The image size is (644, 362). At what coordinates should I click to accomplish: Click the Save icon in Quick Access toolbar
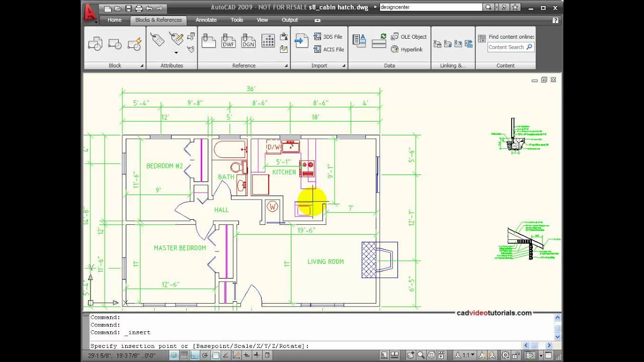point(128,8)
